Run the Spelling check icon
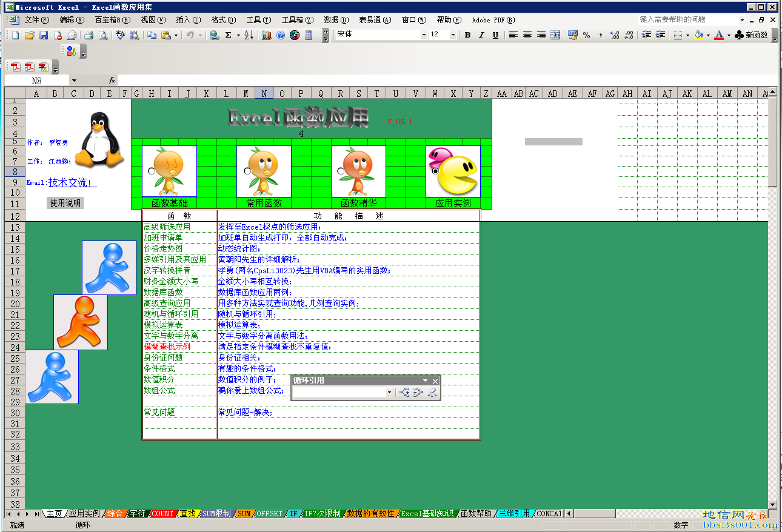The image size is (782, 532). pos(120,35)
